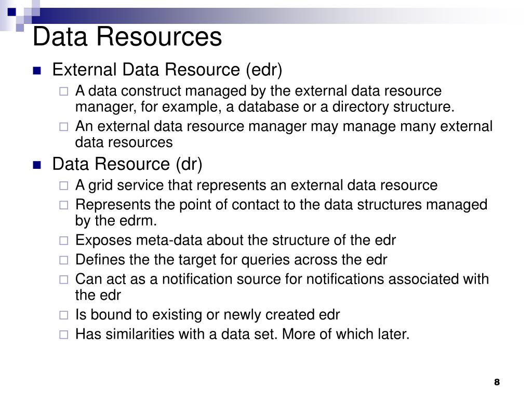Viewport: 532px width, 399px height.
Task: Click the solid square bullet beside External Data Resource
Action: (x=37, y=71)
